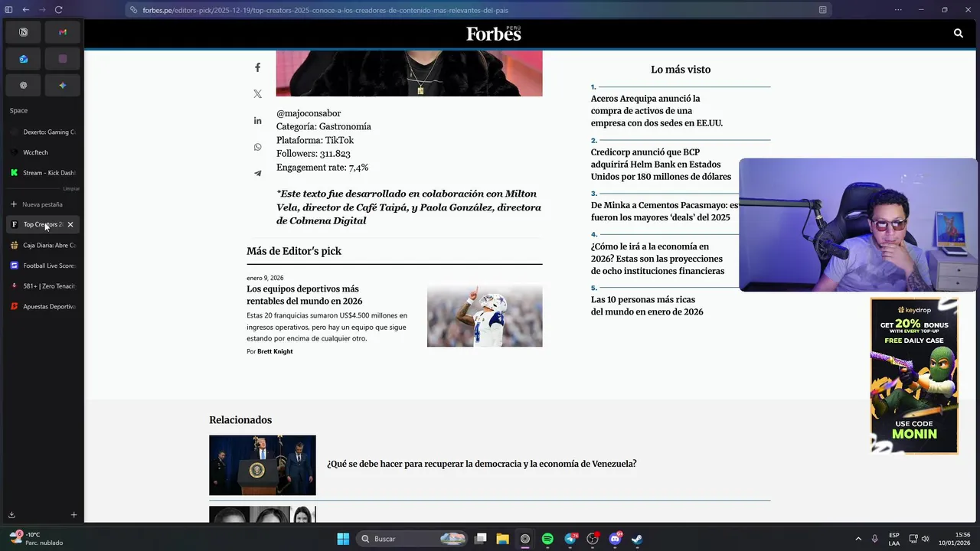Image resolution: width=980 pixels, height=551 pixels.
Task: Open Windows Start menu
Action: pyautogui.click(x=343, y=539)
